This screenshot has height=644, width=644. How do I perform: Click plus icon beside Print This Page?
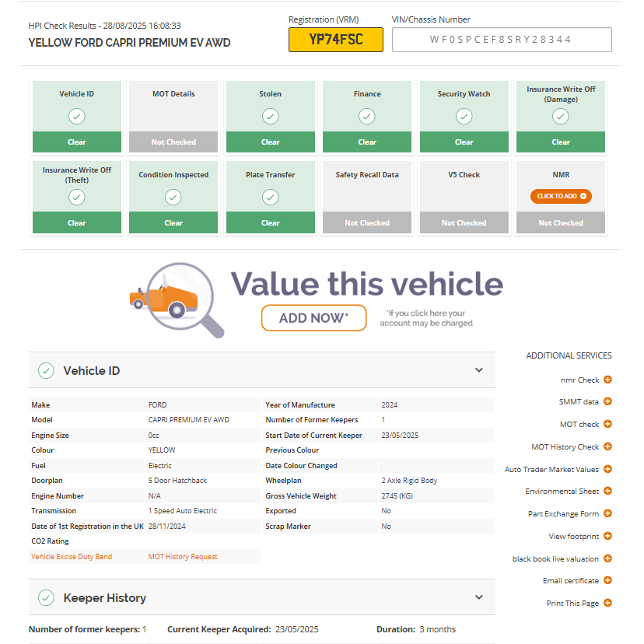click(608, 603)
